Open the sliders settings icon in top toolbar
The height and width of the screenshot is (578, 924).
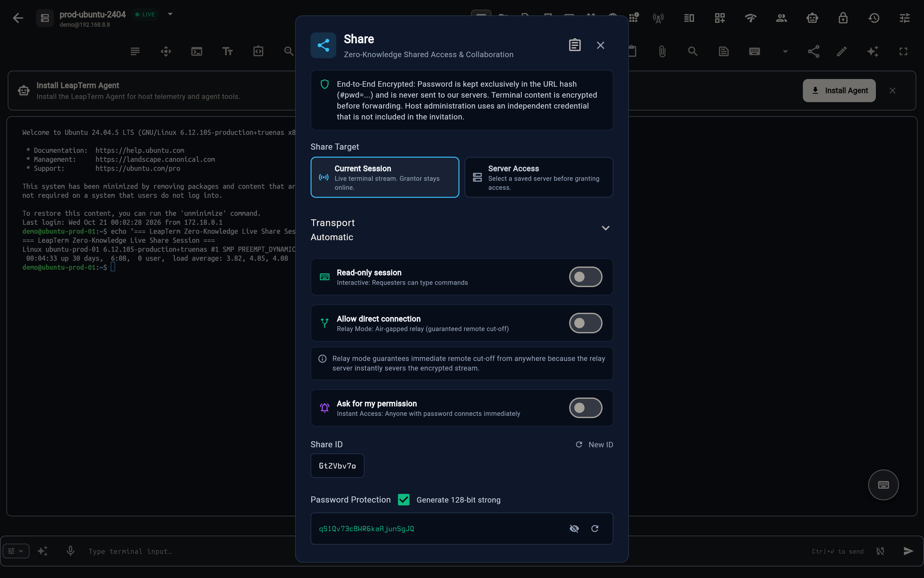(x=904, y=18)
